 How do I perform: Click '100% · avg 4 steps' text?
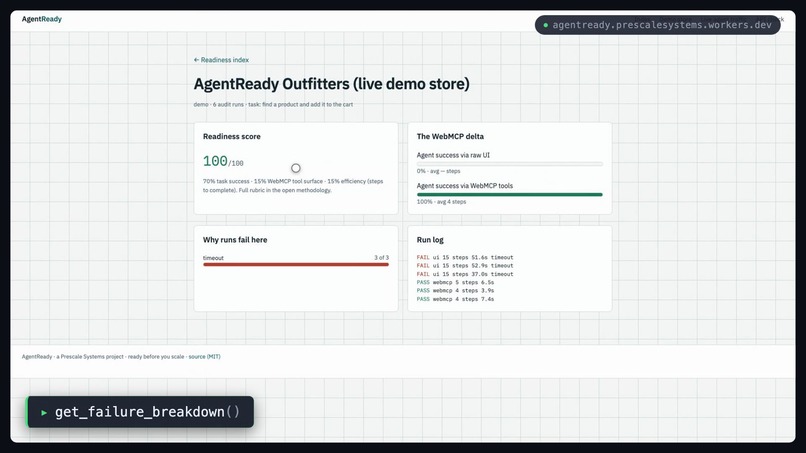442,202
